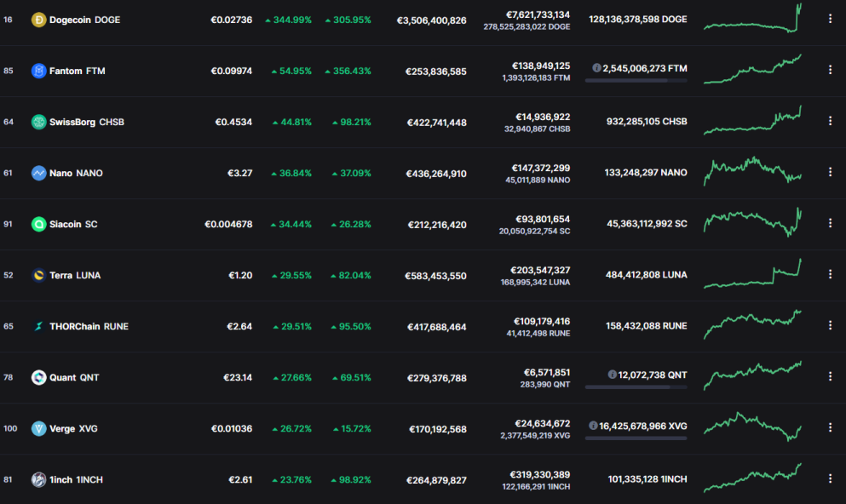Open the Fantom 7-day sparkline chart

pos(752,69)
